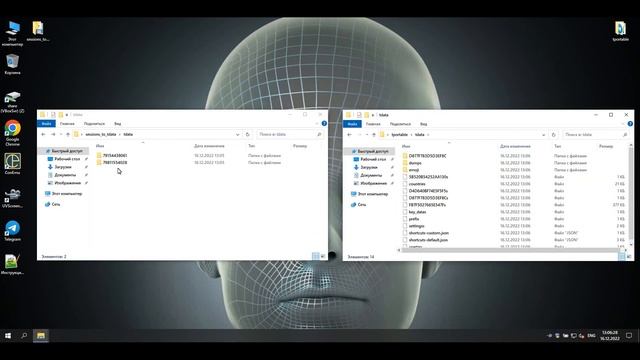
Task: Go up one level in right Explorer window
Action: [374, 135]
